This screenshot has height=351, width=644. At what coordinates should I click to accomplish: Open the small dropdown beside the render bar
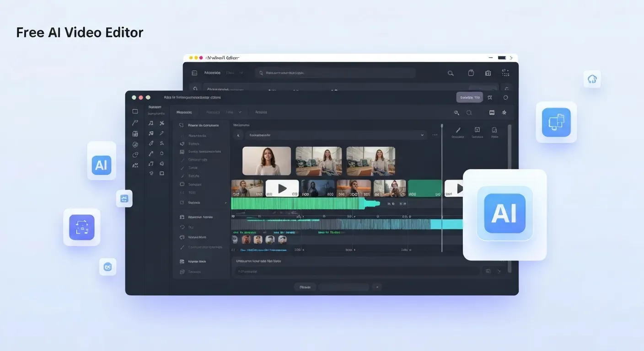pos(377,287)
